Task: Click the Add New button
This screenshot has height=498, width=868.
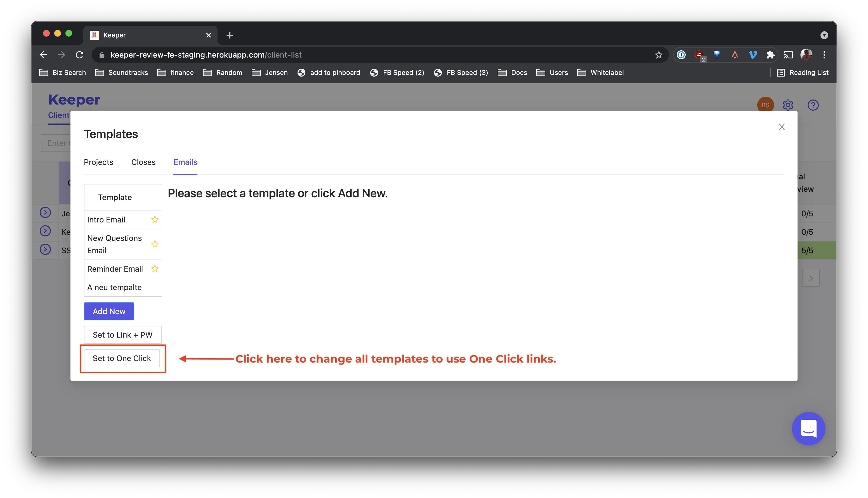Action: coord(109,311)
